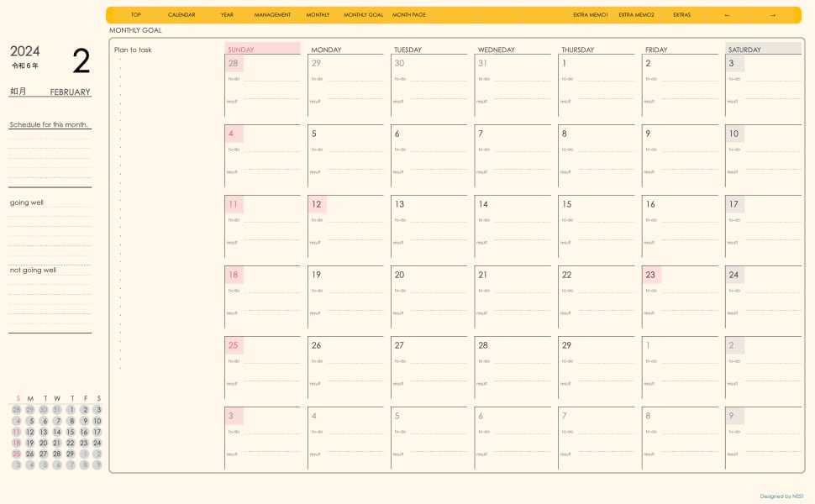Pick day 18 in the mini calendar
Image resolution: width=815 pixels, height=504 pixels.
16,443
